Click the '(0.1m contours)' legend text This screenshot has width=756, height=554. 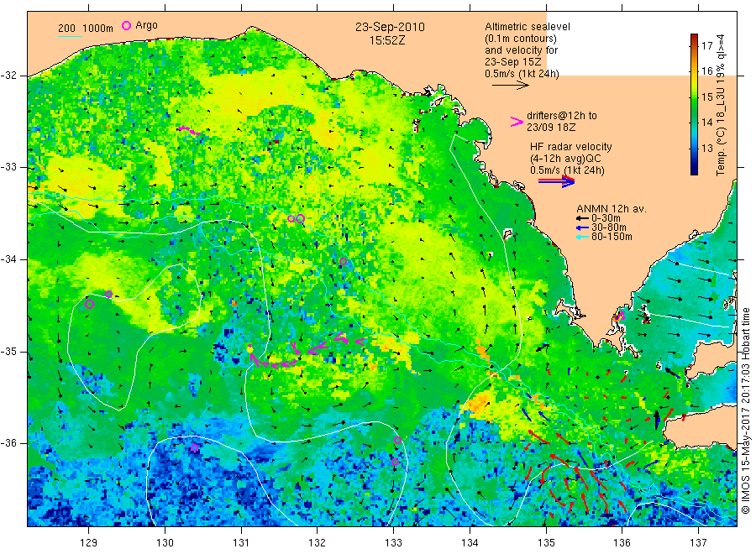(x=520, y=39)
